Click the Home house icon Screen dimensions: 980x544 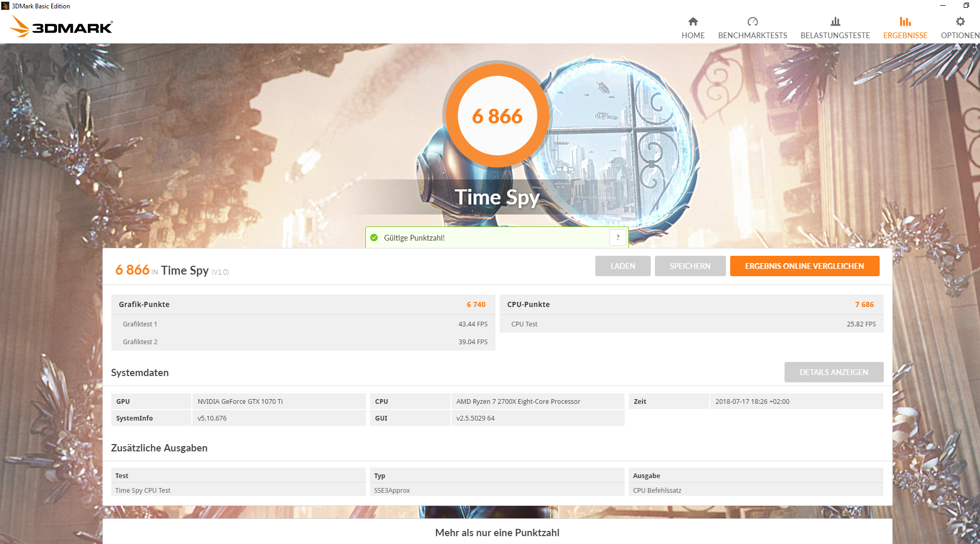click(693, 21)
